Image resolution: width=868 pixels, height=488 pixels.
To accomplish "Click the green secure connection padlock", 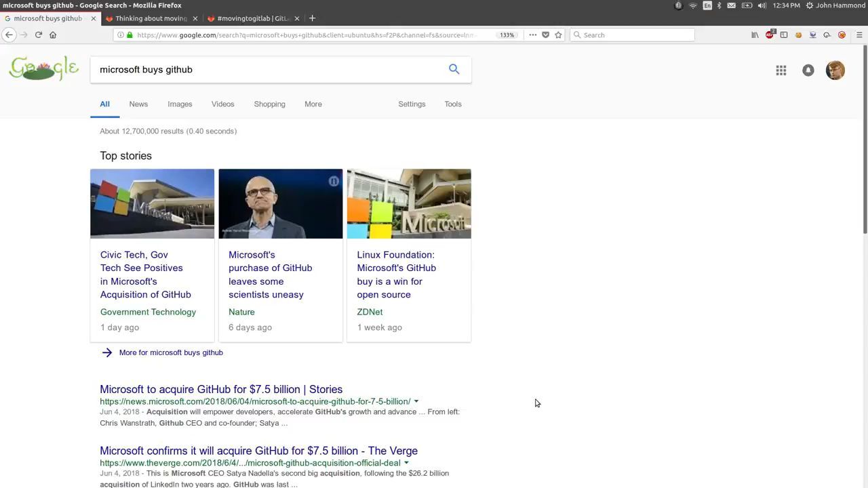I will point(130,35).
